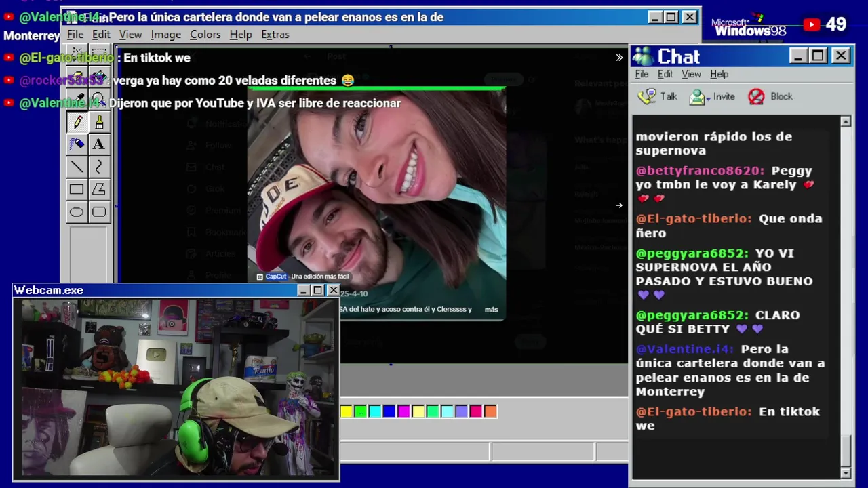Click username @bettyfranco8620 in chat
This screenshot has height=488, width=868.
[700, 171]
